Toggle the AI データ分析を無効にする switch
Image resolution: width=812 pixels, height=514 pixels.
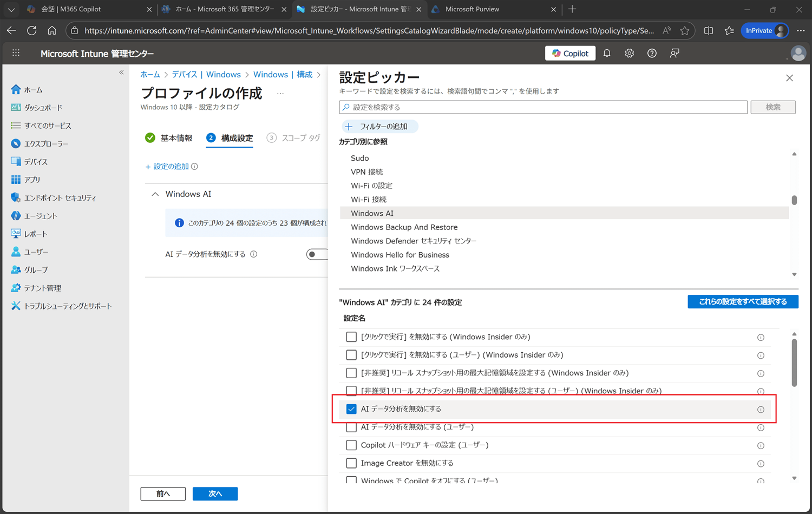point(317,254)
